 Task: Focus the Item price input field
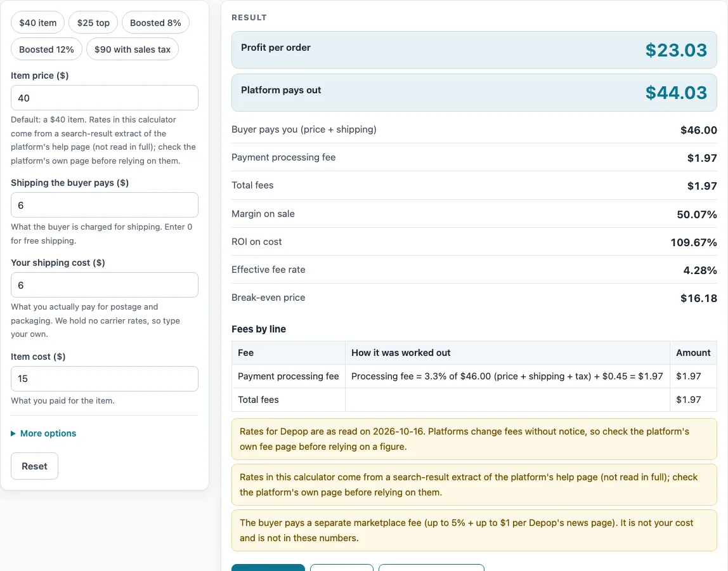(105, 98)
